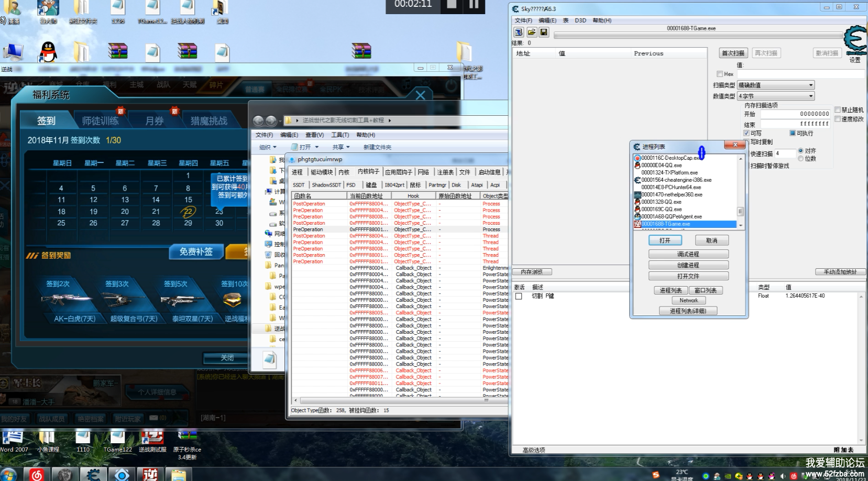Open the 扫描类型 dropdown showing 精确数值
Image resolution: width=868 pixels, height=481 pixels.
point(776,85)
